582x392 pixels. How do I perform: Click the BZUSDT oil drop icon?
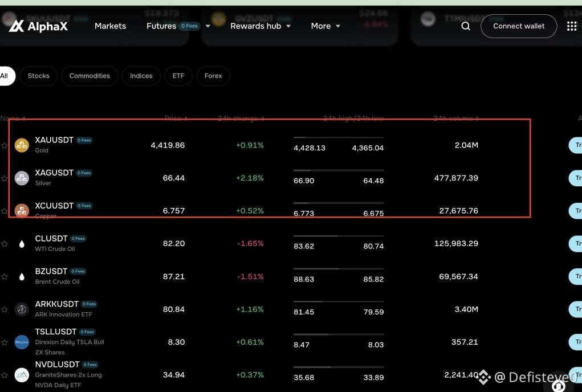click(x=22, y=277)
